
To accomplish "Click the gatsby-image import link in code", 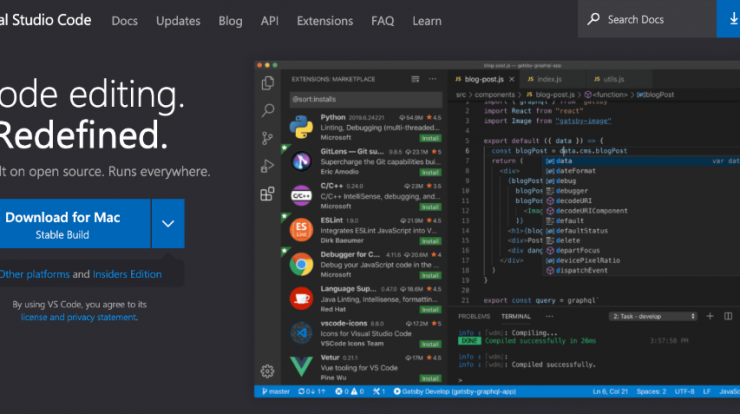I will click(x=583, y=121).
